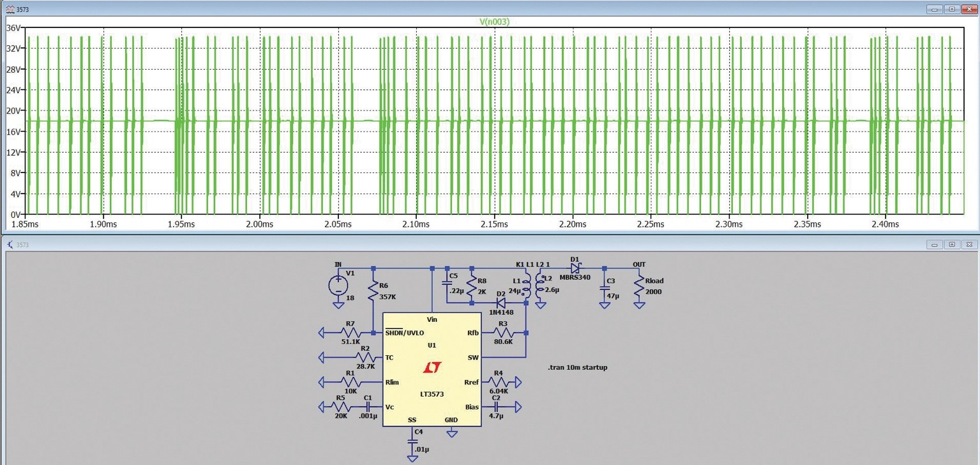Click the 2.00ms time axis label
Image resolution: width=980 pixels, height=465 pixels.
[260, 224]
